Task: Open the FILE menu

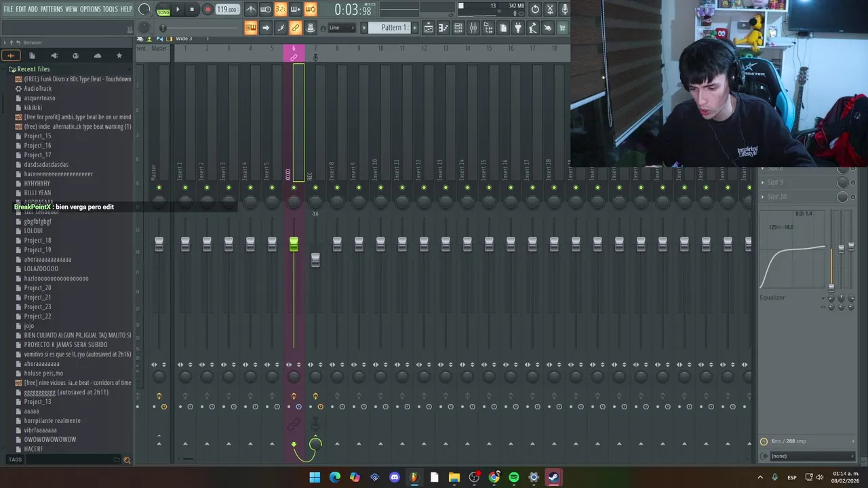Action: [x=8, y=9]
